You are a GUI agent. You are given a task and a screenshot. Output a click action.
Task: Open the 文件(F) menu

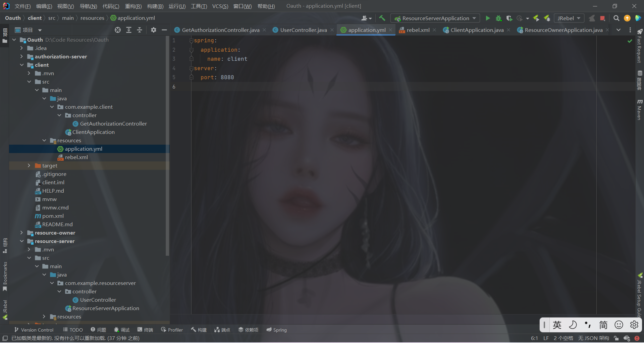tap(22, 6)
